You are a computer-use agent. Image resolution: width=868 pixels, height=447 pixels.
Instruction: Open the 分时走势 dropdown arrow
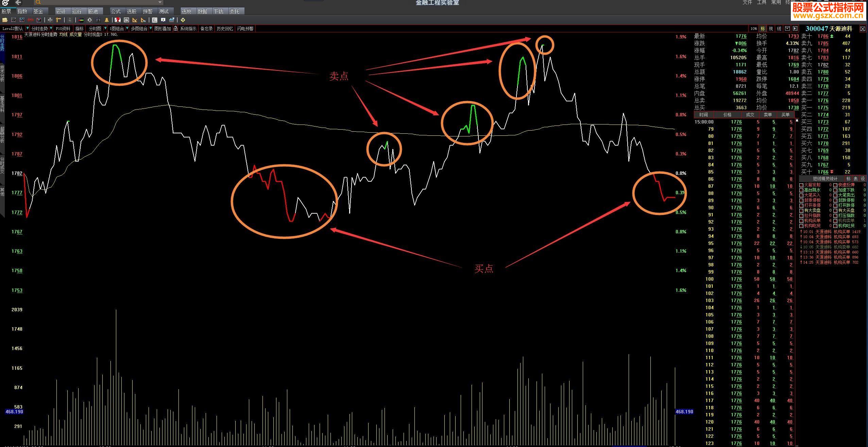(x=51, y=28)
